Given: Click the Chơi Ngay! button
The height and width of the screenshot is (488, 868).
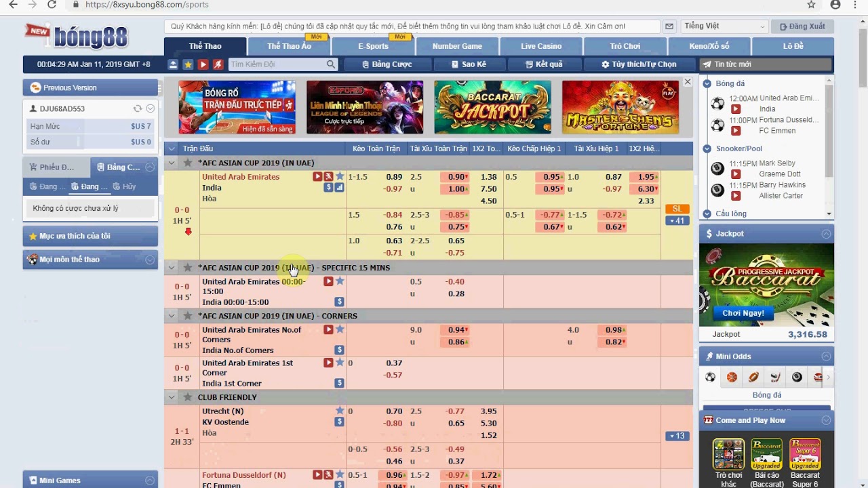Looking at the screenshot, I should (743, 313).
